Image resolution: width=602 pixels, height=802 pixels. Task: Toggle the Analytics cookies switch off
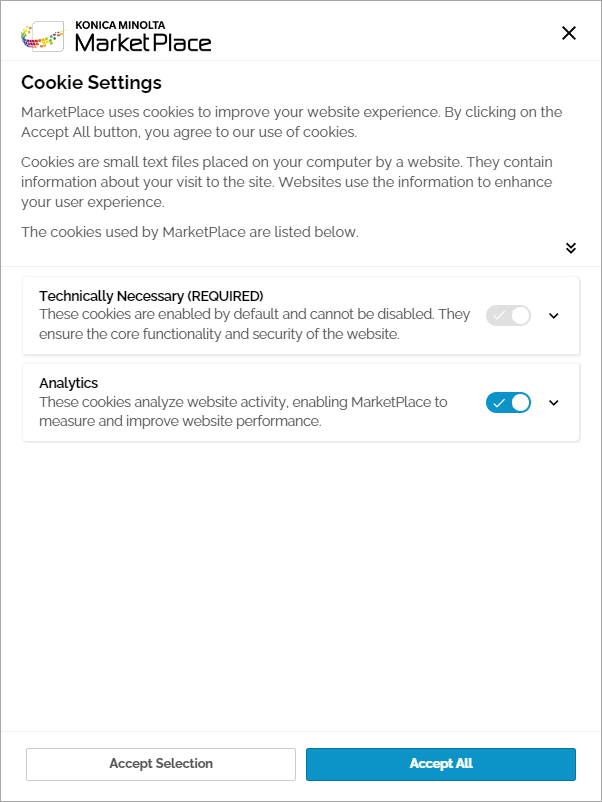pos(508,403)
